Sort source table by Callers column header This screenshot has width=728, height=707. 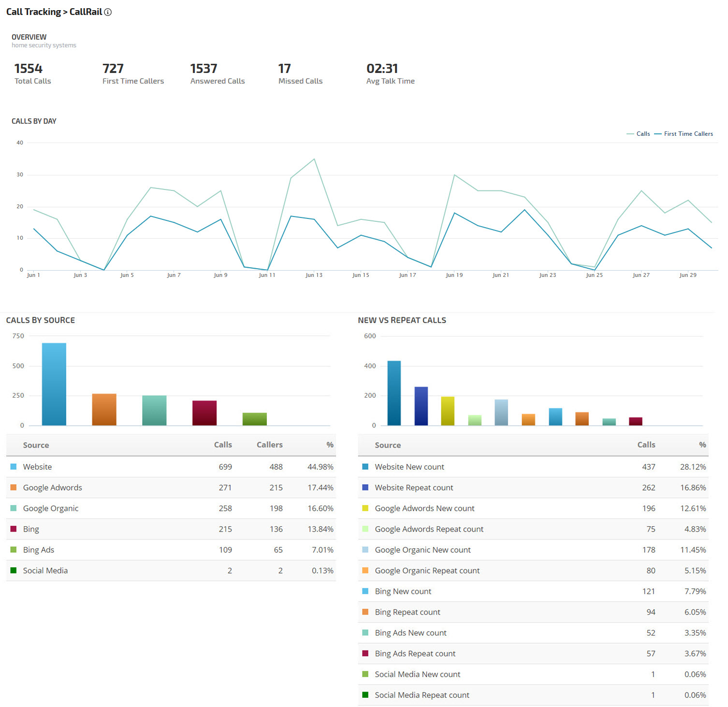[x=269, y=445]
